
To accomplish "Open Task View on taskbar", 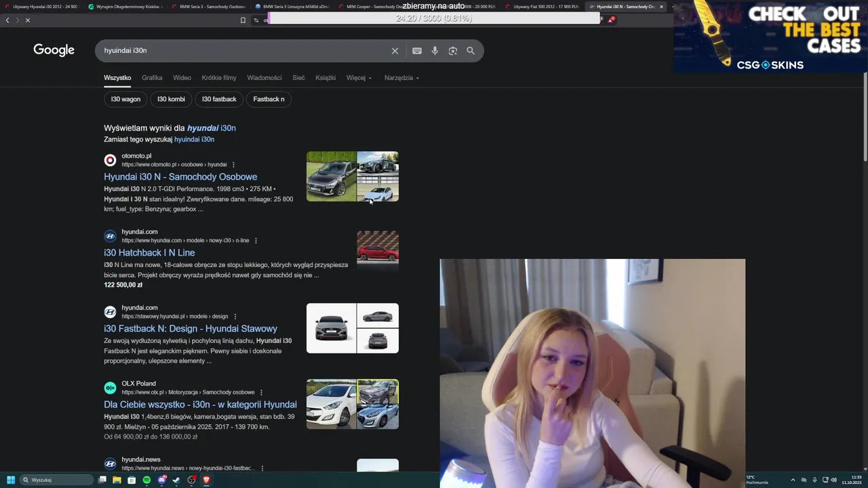I will [x=102, y=480].
